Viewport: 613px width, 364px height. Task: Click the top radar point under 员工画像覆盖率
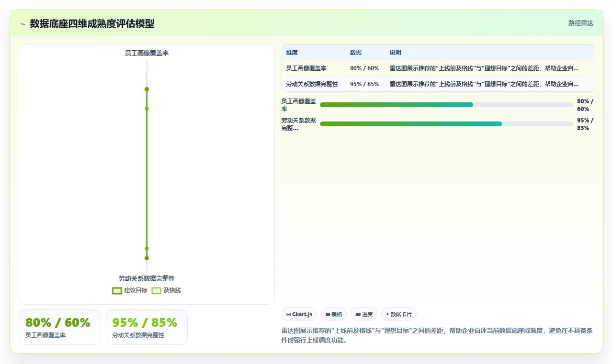tap(147, 89)
